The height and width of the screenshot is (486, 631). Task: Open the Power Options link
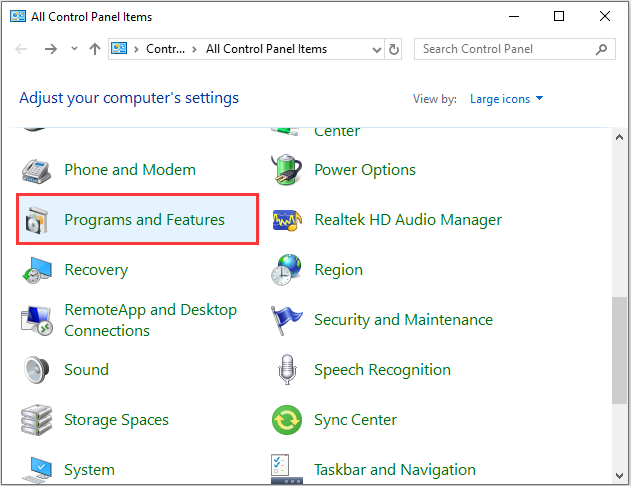click(365, 170)
